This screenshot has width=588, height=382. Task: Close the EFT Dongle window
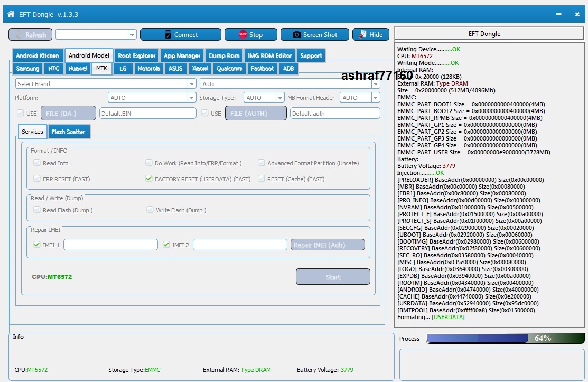click(577, 14)
